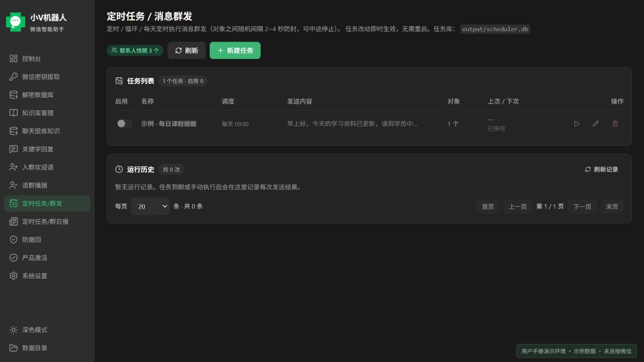Click the schedule cell 每天 09:00
Screen dimensions: 644x362
point(235,124)
